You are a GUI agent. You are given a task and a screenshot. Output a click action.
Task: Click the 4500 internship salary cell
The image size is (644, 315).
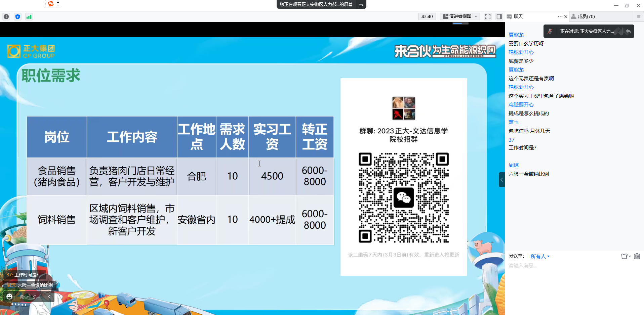click(x=272, y=176)
